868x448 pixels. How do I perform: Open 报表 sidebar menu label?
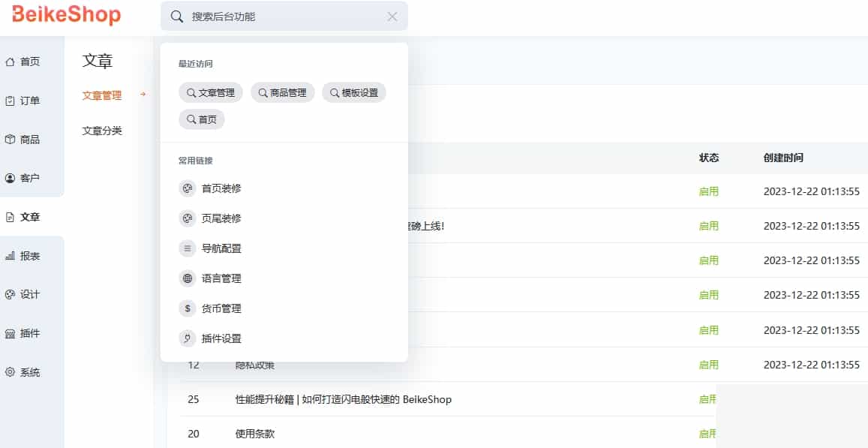[x=30, y=256]
